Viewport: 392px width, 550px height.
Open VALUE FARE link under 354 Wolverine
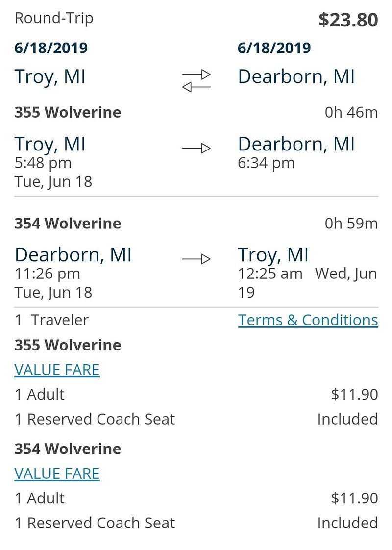point(57,474)
